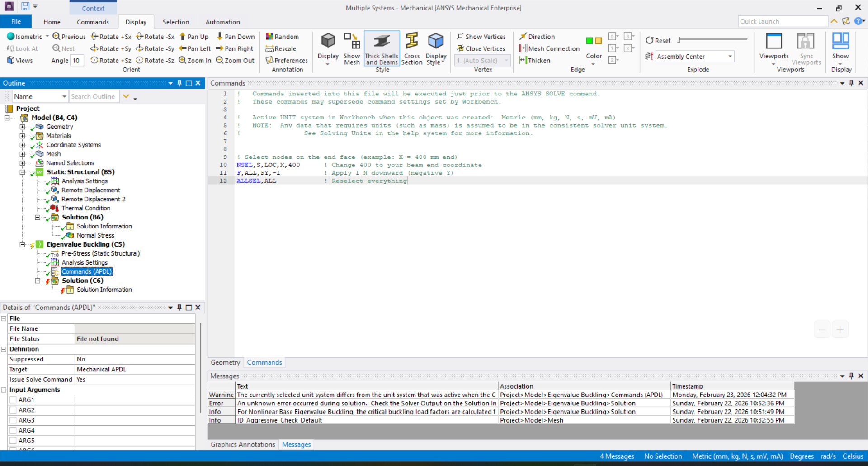Select Normal Stress in the outline tree
Image resolution: width=868 pixels, height=466 pixels.
(x=95, y=235)
